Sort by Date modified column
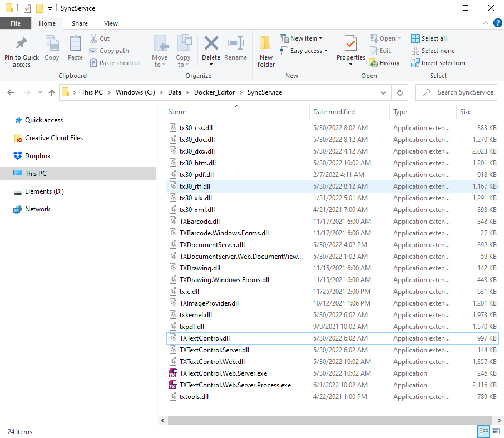504x438 pixels. (334, 112)
